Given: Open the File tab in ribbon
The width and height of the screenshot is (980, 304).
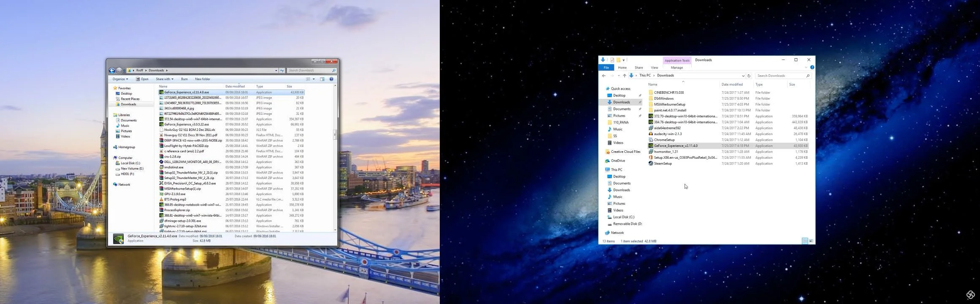Looking at the screenshot, I should [606, 68].
